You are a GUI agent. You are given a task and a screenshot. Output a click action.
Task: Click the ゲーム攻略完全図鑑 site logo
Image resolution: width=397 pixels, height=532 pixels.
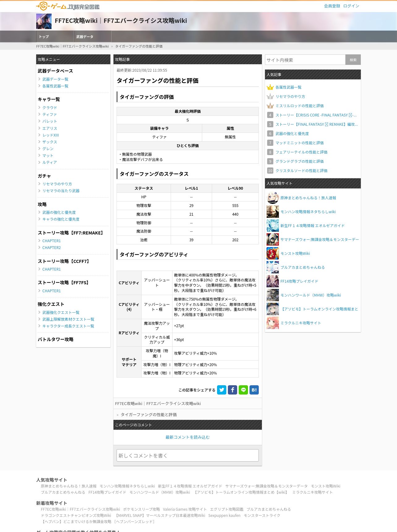(68, 6)
